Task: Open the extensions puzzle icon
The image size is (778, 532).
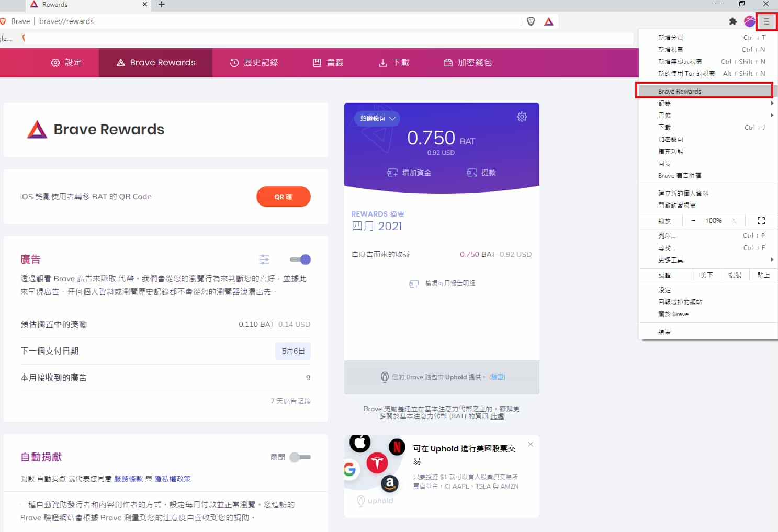Action: click(x=732, y=21)
